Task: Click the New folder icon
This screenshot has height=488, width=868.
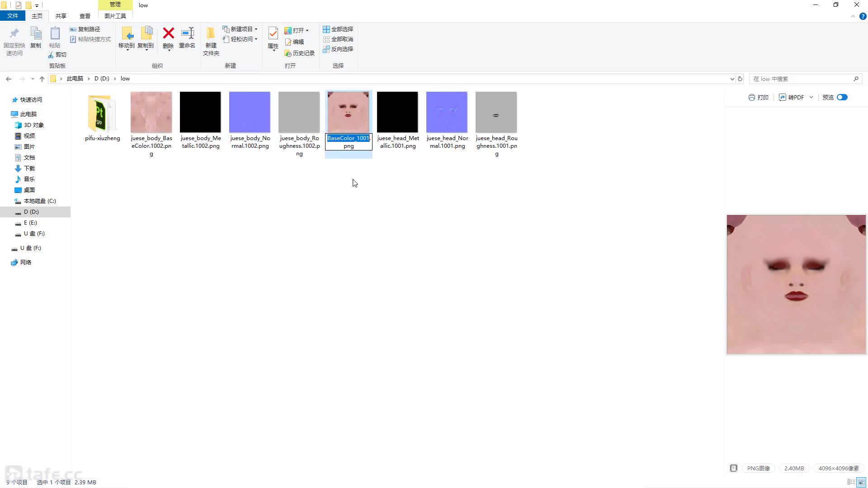Action: click(211, 33)
